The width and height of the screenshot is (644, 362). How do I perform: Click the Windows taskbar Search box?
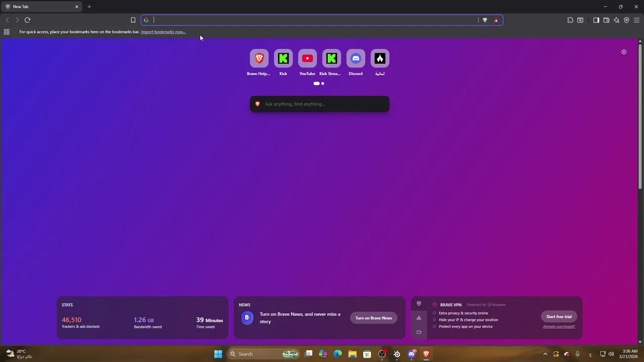tap(263, 354)
